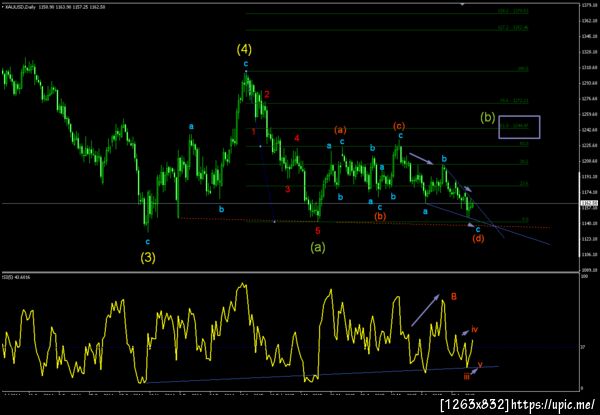Select the purple rectangle target box near (b)
This screenshot has width=600, height=415.
click(x=519, y=127)
